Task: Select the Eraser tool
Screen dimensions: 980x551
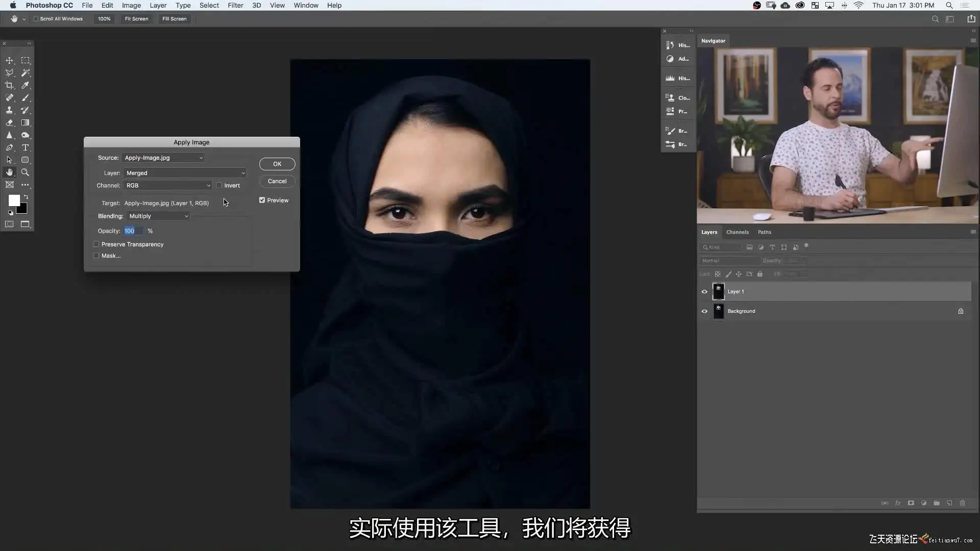Action: click(9, 123)
